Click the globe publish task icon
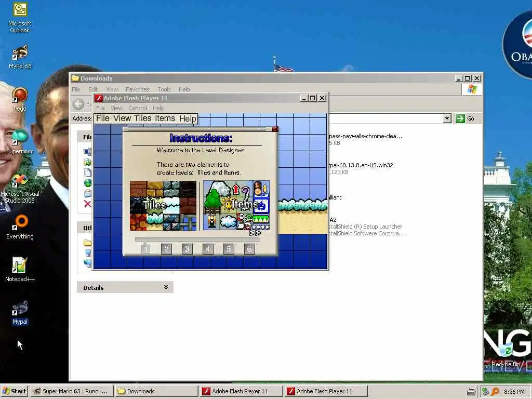 (87, 183)
